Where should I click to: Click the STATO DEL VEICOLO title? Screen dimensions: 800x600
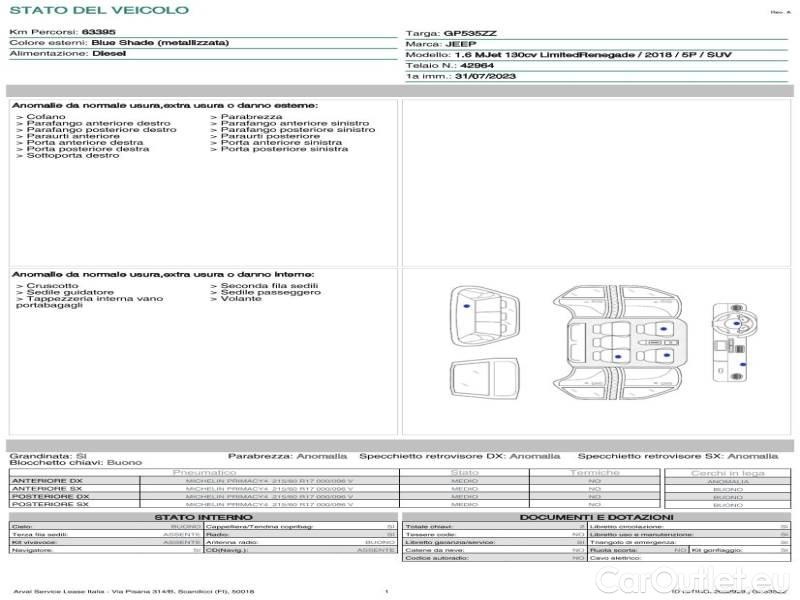[98, 10]
